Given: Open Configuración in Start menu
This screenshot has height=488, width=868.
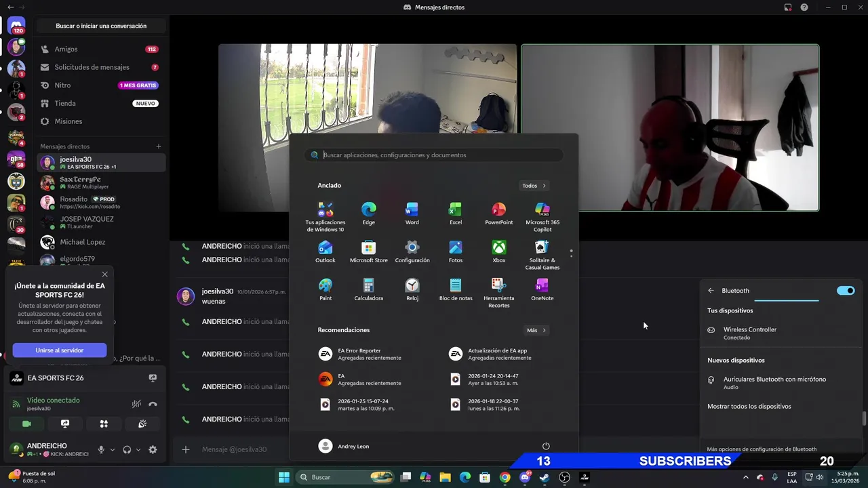Looking at the screenshot, I should 412,251.
